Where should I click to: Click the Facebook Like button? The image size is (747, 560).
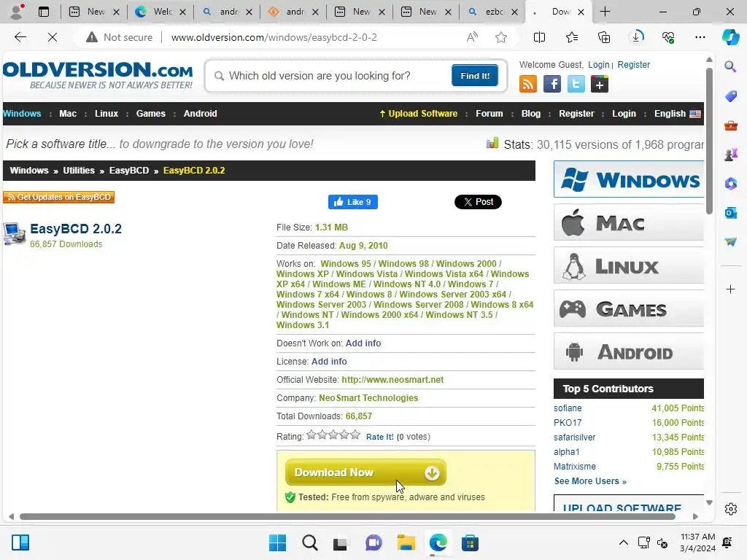tap(353, 202)
